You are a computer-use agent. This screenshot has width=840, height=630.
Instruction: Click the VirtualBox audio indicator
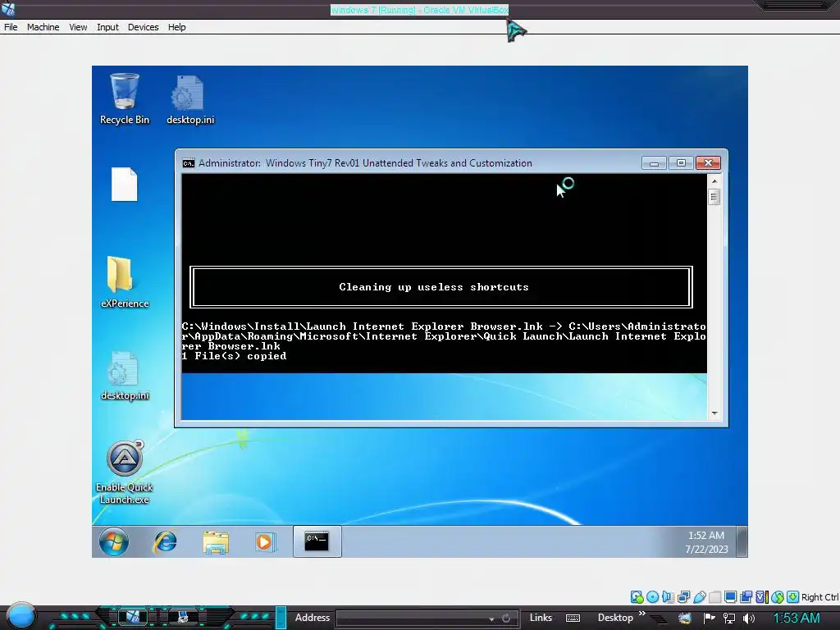tap(668, 597)
